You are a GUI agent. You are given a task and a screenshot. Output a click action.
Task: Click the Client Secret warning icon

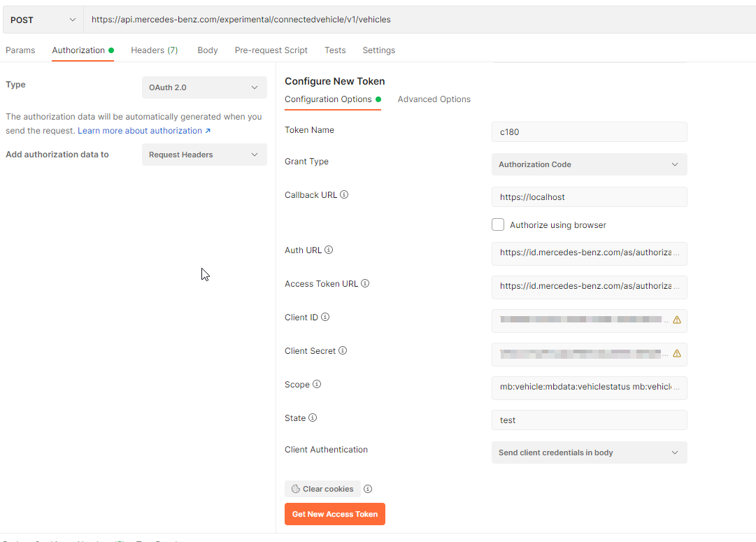(677, 353)
